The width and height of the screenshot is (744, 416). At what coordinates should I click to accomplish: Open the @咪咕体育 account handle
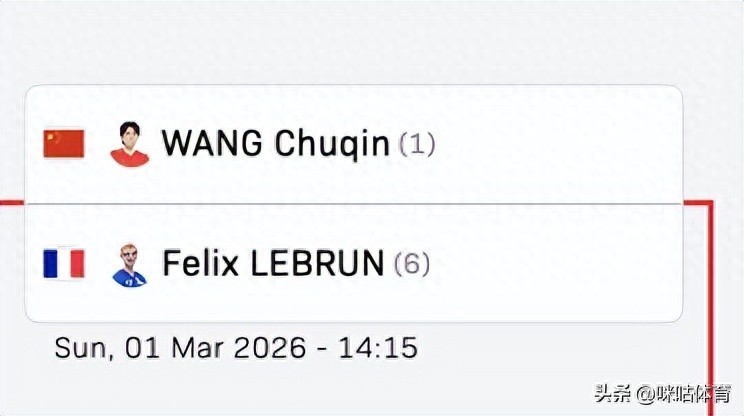tap(685, 393)
